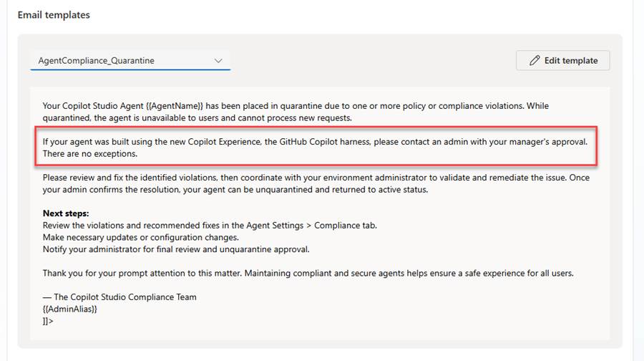Screen dimensions: 644x361
Task: Click the opening paragraph about quarantine placement
Action: pyautogui.click(x=296, y=112)
